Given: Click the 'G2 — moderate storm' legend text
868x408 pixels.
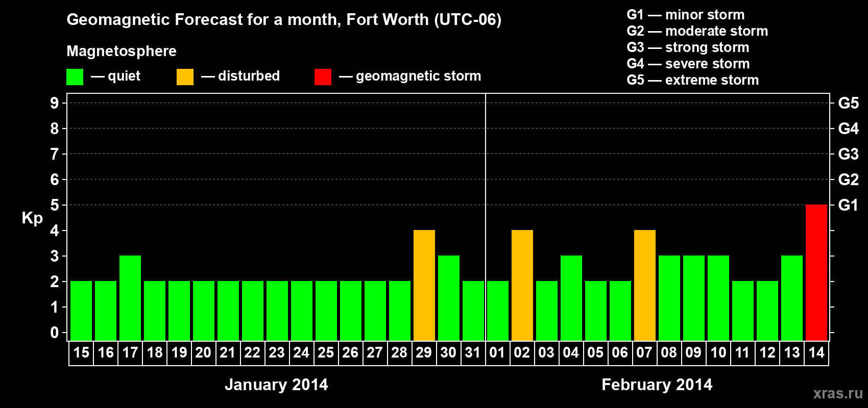Looking at the screenshot, I should tap(697, 31).
